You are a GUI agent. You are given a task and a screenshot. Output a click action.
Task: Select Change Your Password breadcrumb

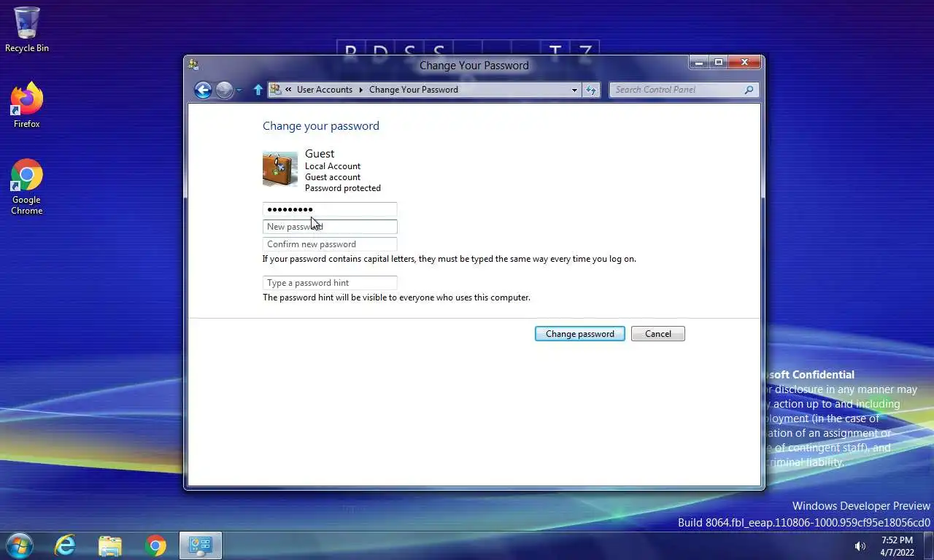pyautogui.click(x=414, y=90)
